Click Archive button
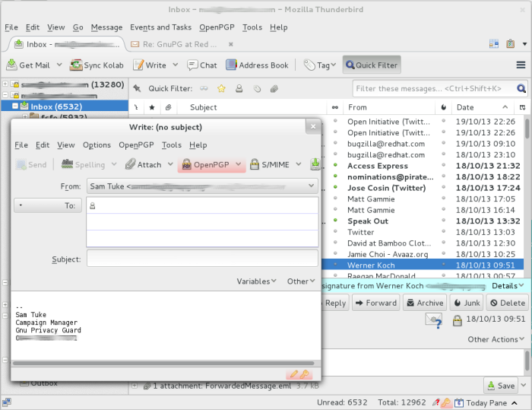The image size is (532, 410). coord(425,303)
